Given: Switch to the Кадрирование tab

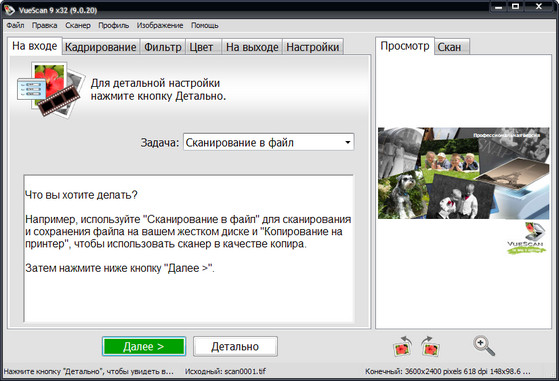Looking at the screenshot, I should click(x=101, y=47).
